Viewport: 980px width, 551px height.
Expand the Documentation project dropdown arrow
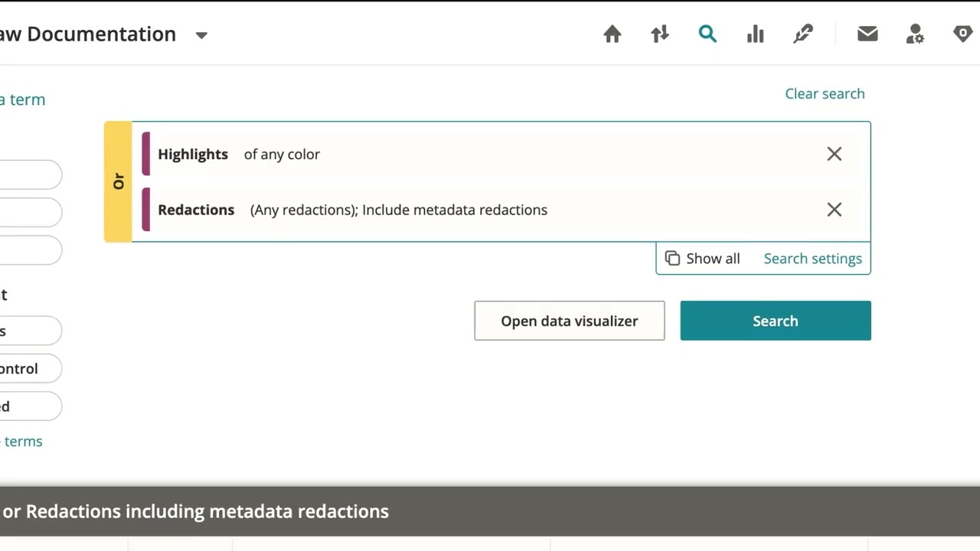pos(201,35)
